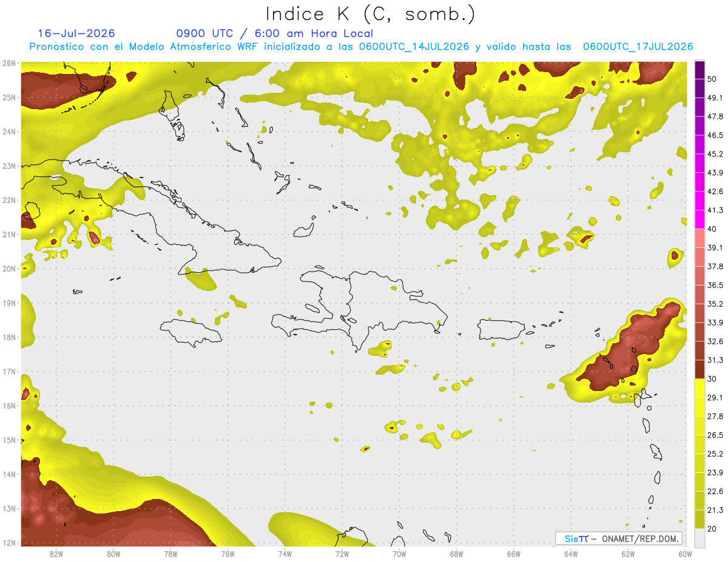Select the colorbar value 42.6
The height and width of the screenshot is (562, 728).
[716, 192]
